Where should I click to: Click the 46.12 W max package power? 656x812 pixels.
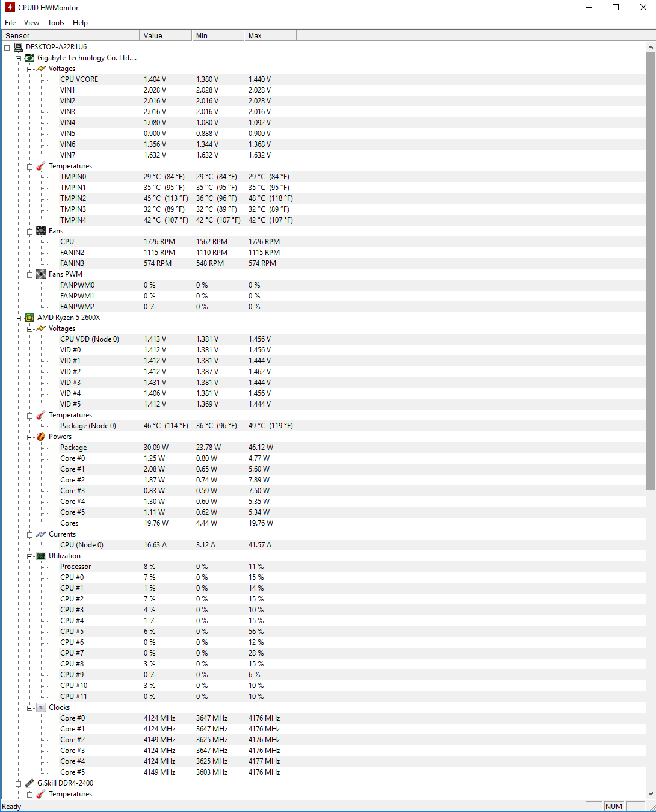click(261, 448)
